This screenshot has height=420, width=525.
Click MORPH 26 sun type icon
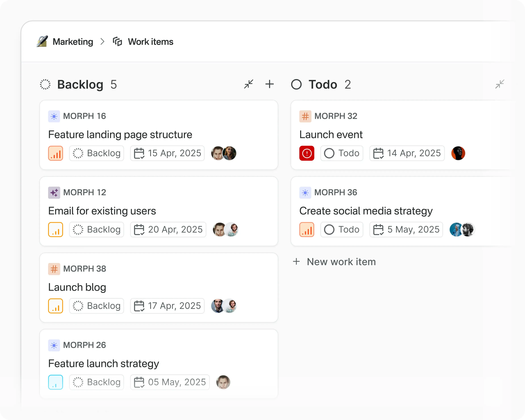pyautogui.click(x=54, y=345)
